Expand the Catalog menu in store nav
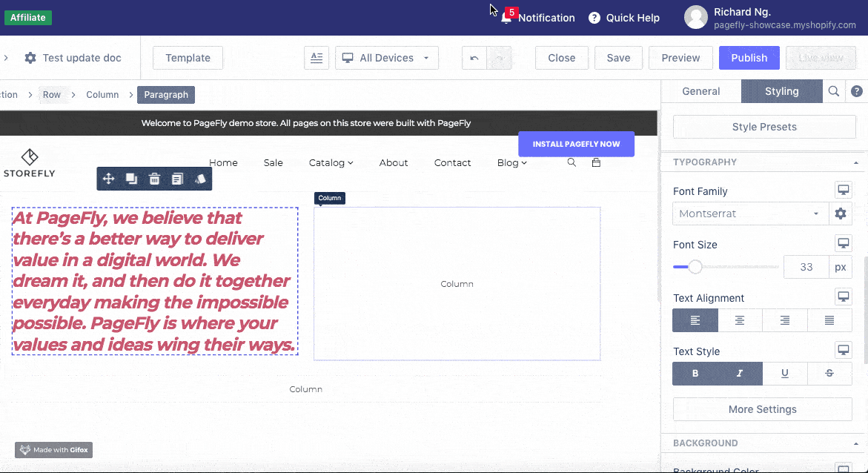This screenshot has width=868, height=473. [331, 162]
